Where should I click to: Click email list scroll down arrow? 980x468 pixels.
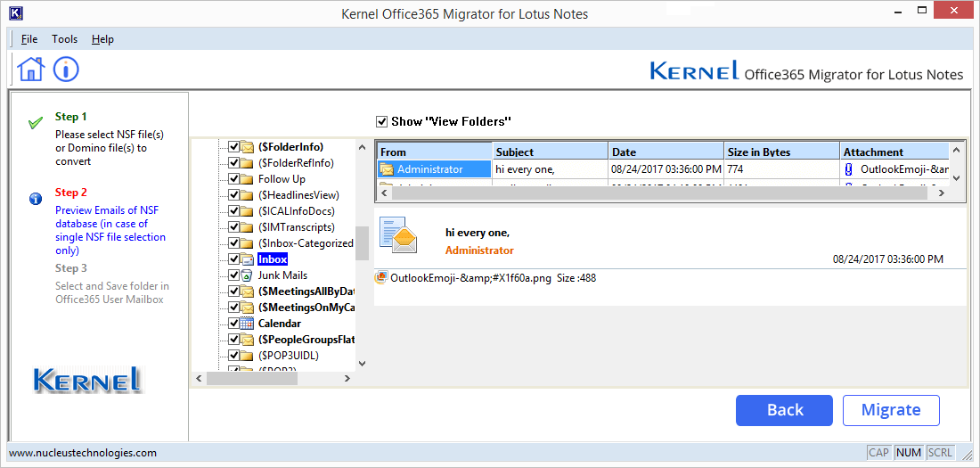click(955, 179)
